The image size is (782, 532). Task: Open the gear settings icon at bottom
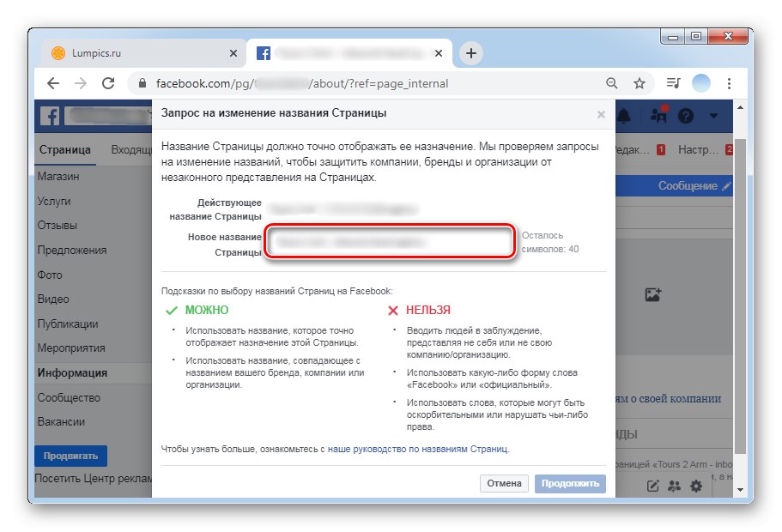(x=695, y=486)
